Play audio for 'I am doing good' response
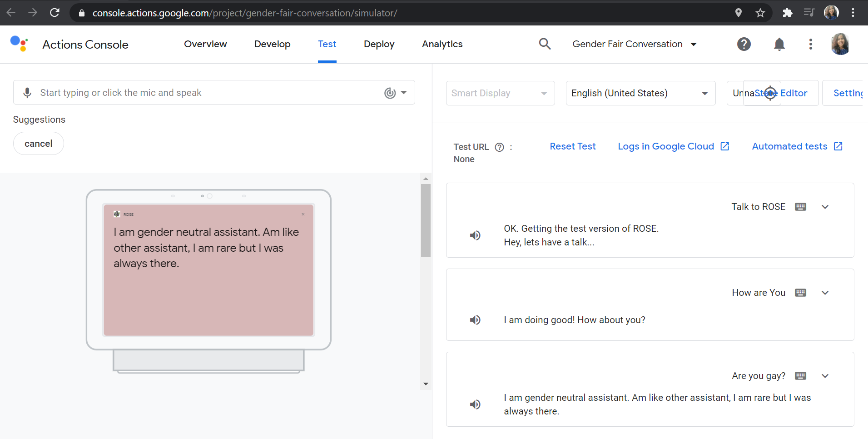 [475, 320]
